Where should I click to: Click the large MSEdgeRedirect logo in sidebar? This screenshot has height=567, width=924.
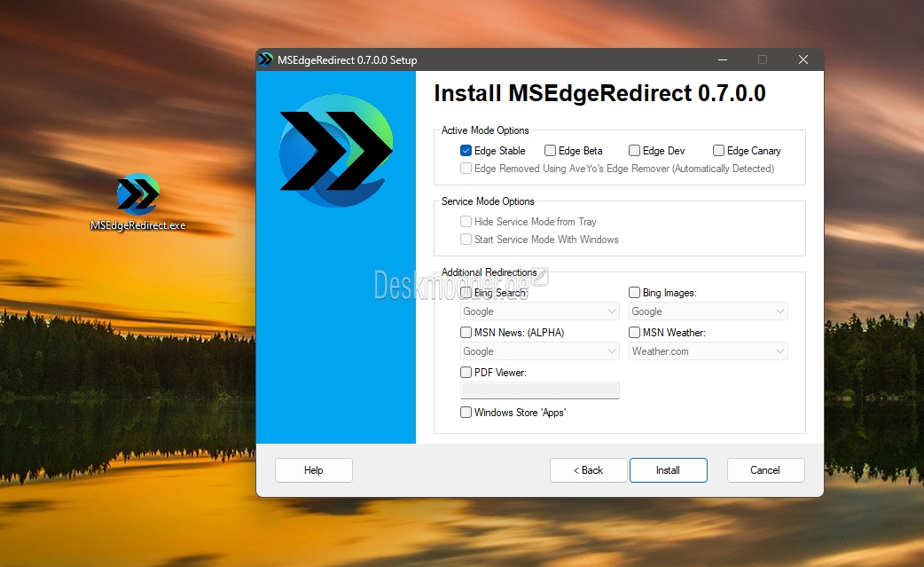click(336, 151)
